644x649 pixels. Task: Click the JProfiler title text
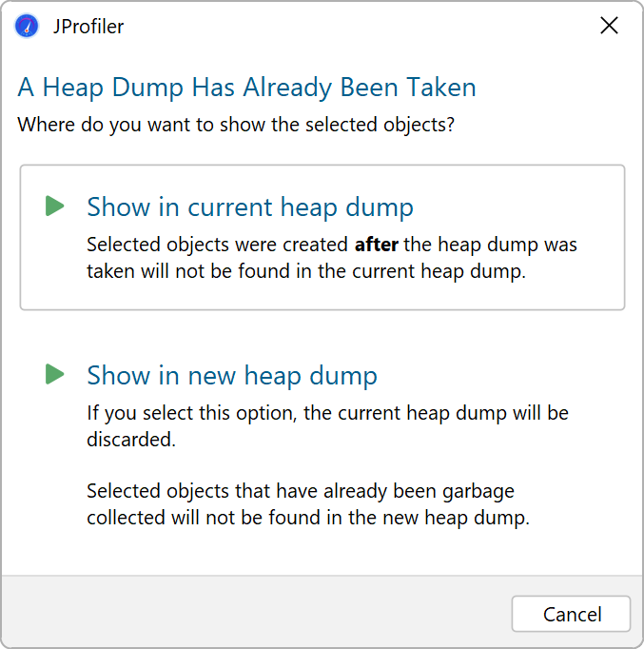pyautogui.click(x=88, y=27)
